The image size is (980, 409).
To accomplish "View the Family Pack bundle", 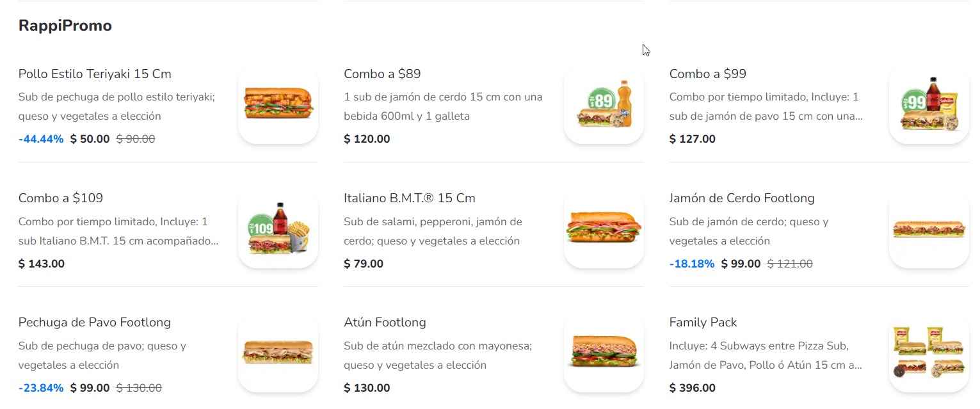I will 703,322.
